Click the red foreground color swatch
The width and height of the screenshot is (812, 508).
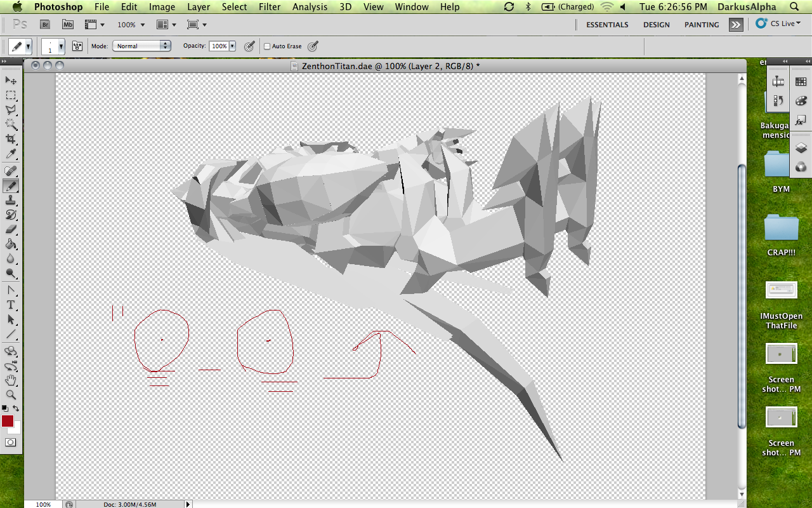click(x=8, y=421)
